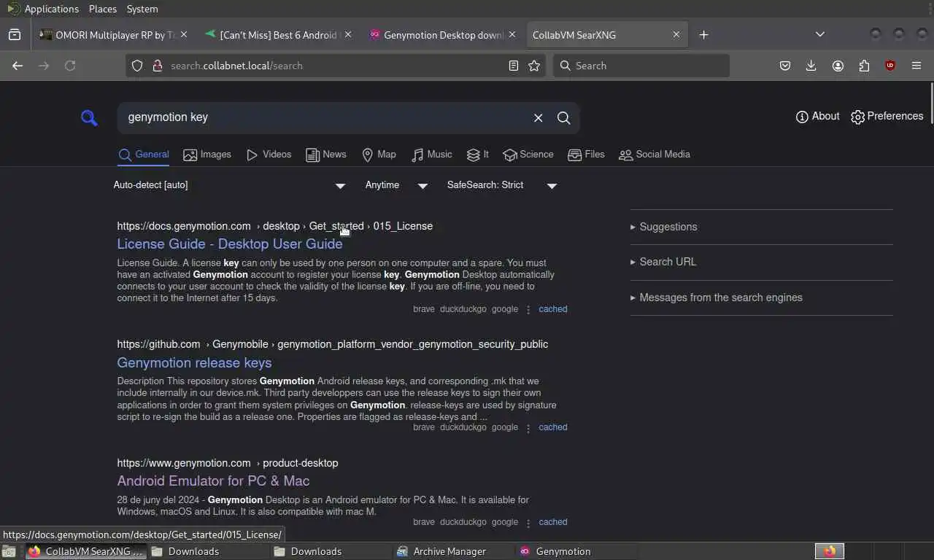This screenshot has width=934, height=560.
Task: Open the three-dot menu for Android Emulator result
Action: click(528, 523)
